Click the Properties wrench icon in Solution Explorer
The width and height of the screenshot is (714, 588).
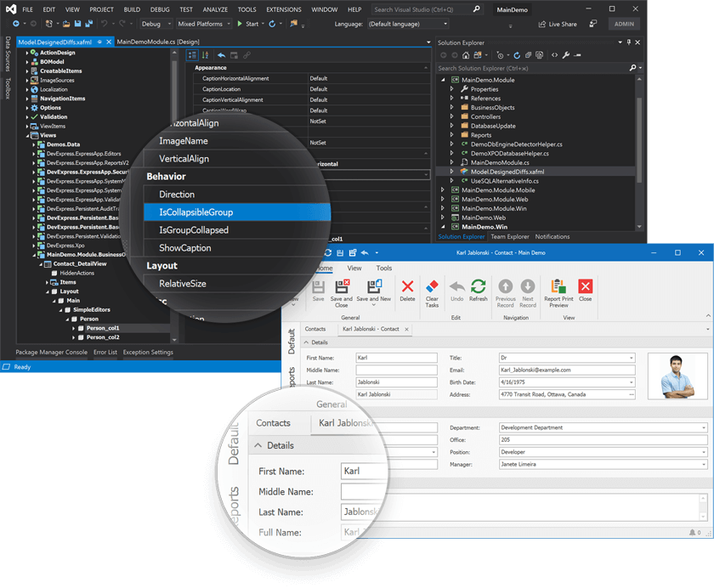coord(566,54)
